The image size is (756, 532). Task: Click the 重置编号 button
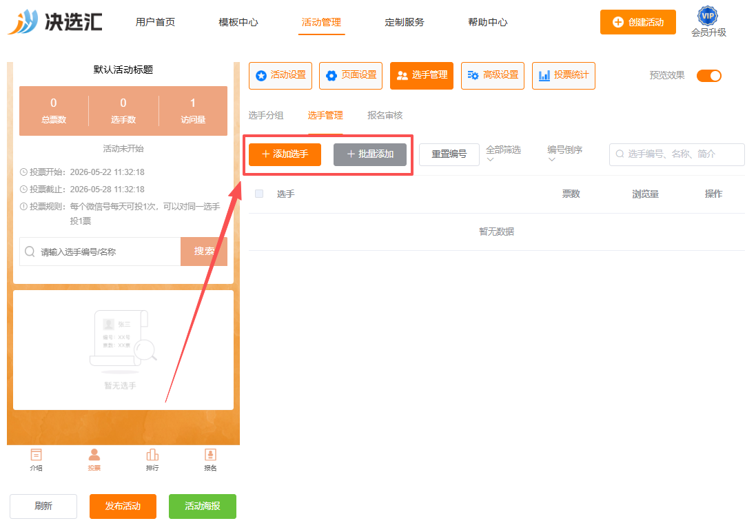[x=449, y=154]
